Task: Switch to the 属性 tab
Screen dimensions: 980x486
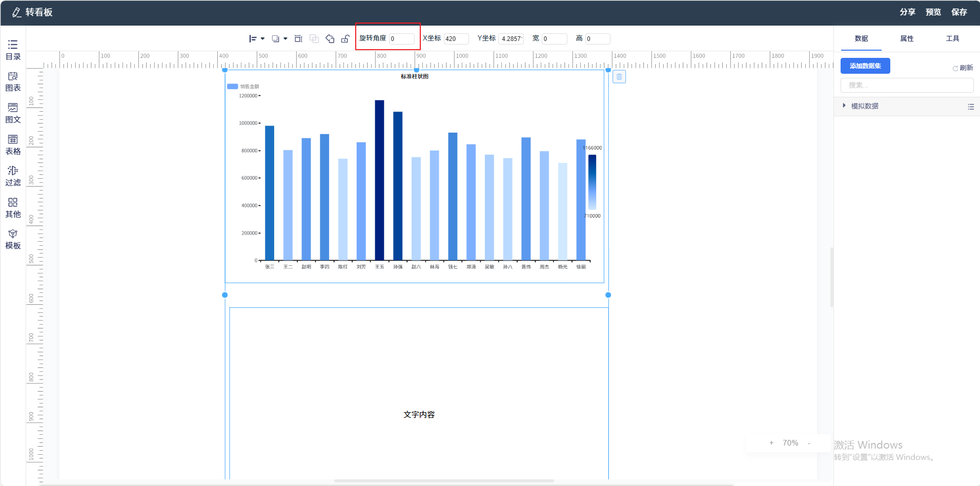Action: [907, 39]
